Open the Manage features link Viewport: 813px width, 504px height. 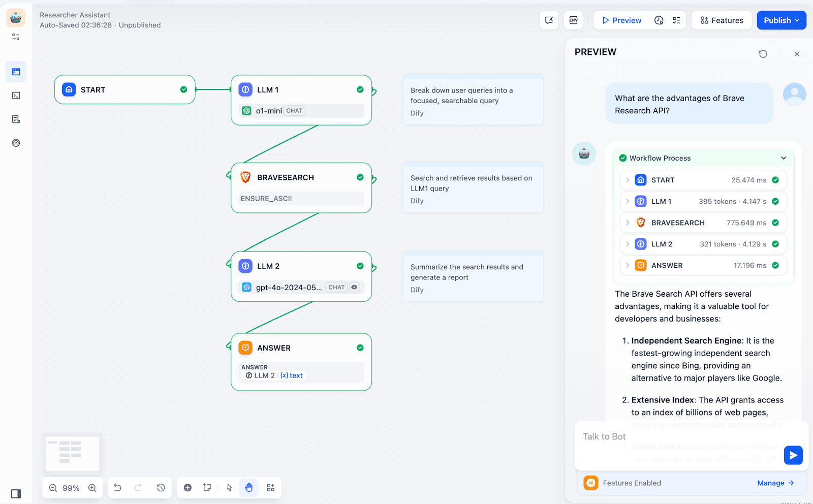[x=775, y=483]
